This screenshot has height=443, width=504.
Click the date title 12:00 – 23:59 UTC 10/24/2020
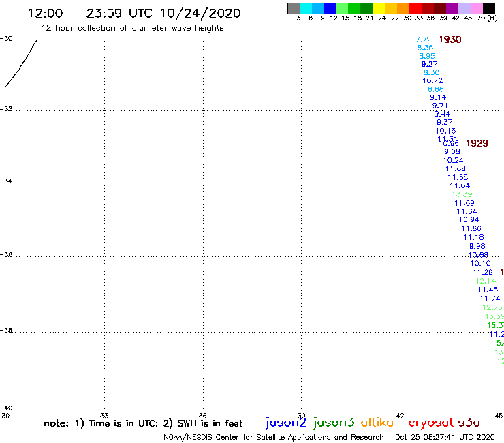134,13
